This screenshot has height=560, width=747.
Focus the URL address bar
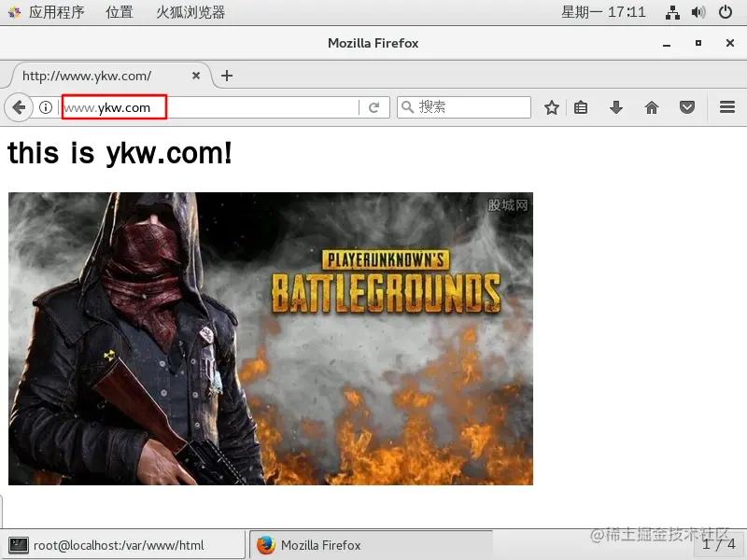click(209, 107)
